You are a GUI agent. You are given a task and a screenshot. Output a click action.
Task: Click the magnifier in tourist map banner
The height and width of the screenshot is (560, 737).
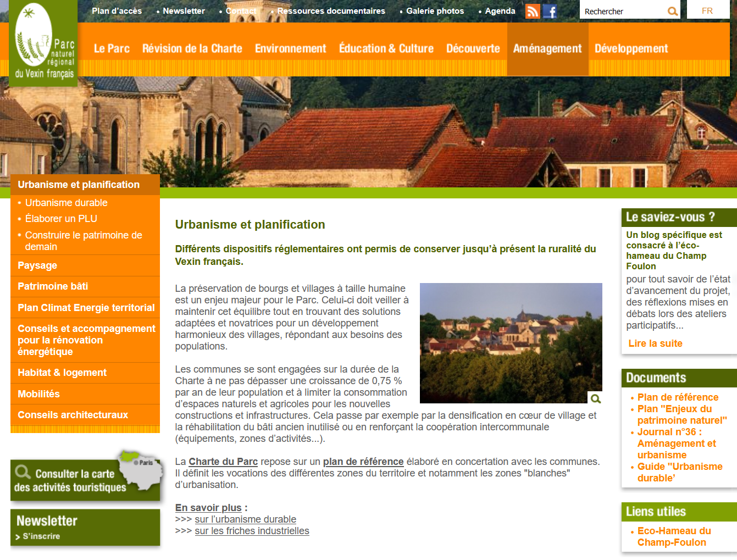(23, 472)
